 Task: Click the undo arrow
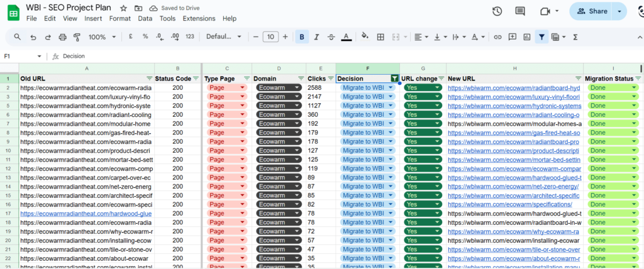tap(33, 37)
